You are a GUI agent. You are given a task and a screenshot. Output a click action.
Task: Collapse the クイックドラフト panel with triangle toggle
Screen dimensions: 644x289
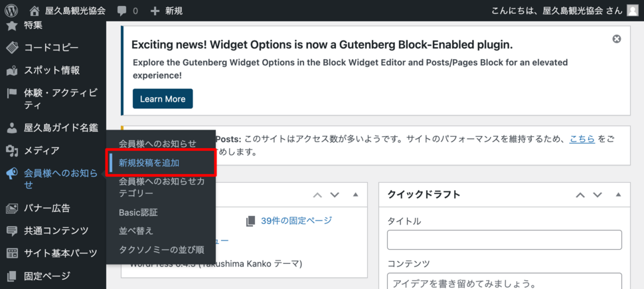619,195
